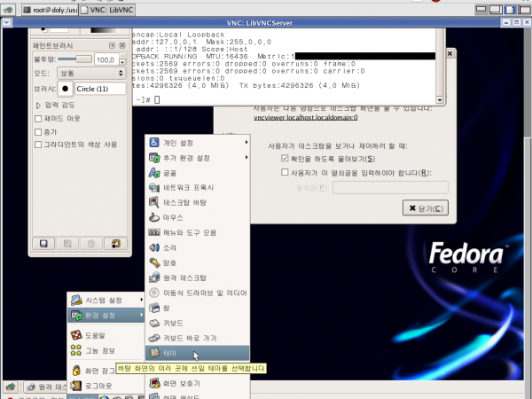
Task: Open the 이동식 드라이브 및 미디어 disc icon
Action: (154, 293)
